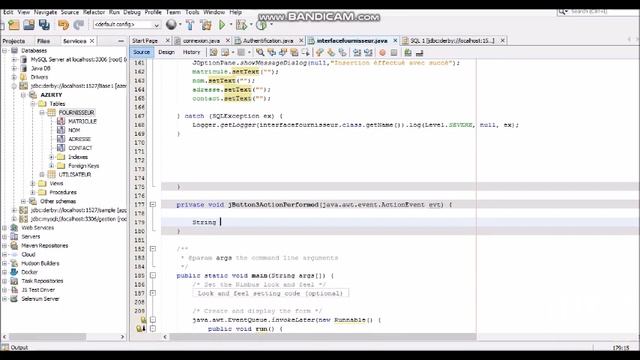Collapse the AZERTY schema node
This screenshot has width=640, height=360.
click(x=24, y=95)
